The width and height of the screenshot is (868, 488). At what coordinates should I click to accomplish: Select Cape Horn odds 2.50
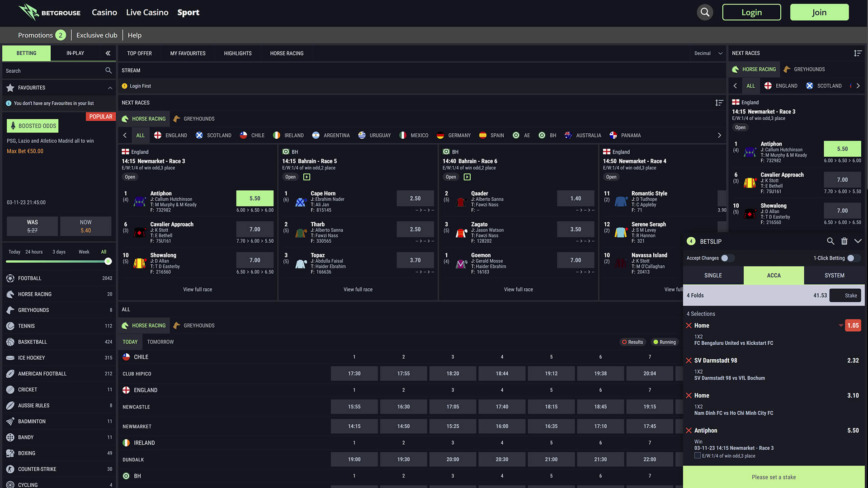click(x=415, y=198)
